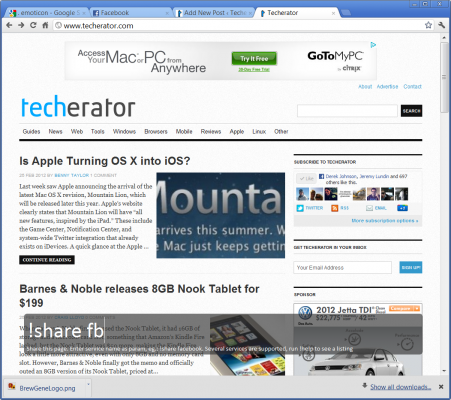This screenshot has height=400, width=451.
Task: Close the downloads bar
Action: [441, 387]
